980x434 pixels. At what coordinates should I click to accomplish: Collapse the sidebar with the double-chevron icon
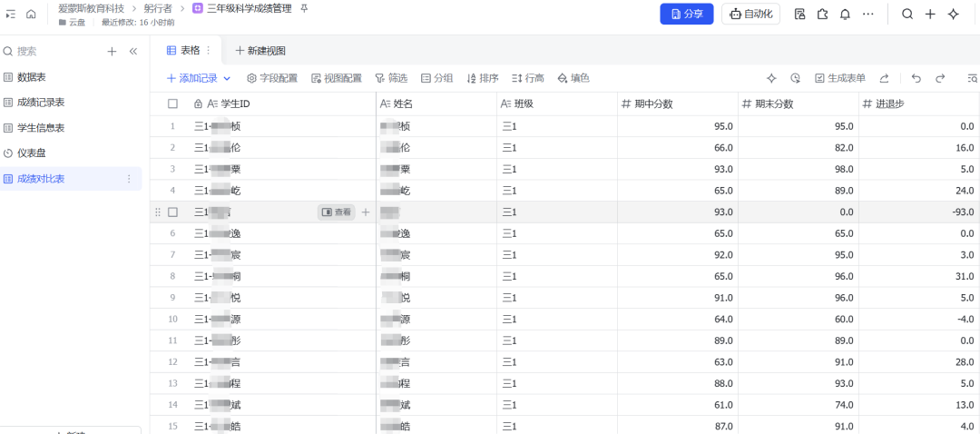tap(132, 51)
